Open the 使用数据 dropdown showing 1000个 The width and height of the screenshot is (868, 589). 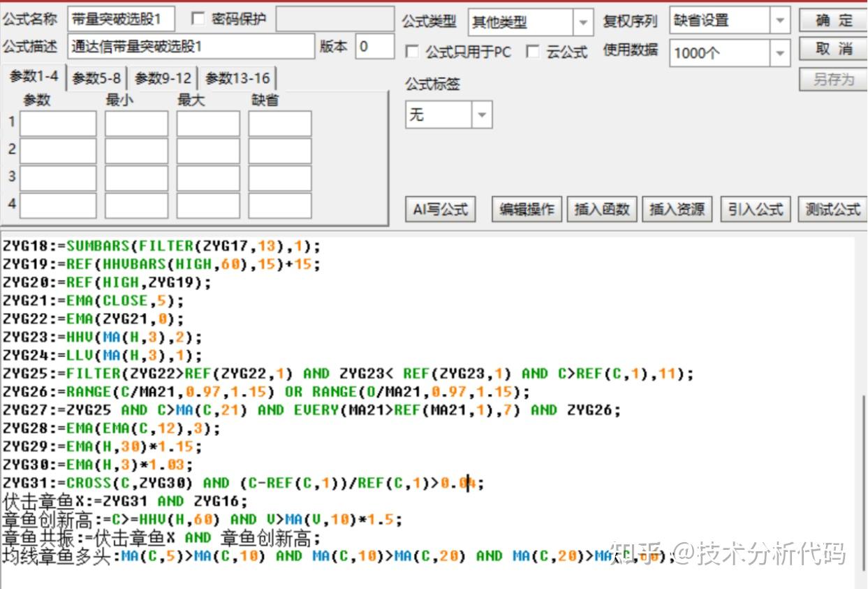pyautogui.click(x=781, y=52)
